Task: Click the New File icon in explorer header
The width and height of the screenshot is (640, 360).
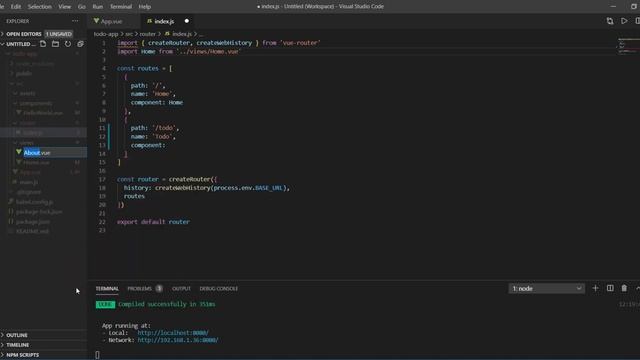Action: tap(43, 44)
